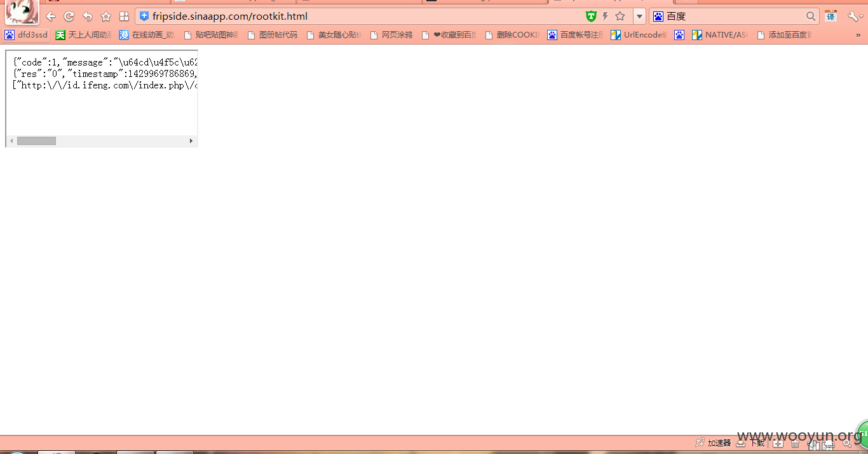Viewport: 868px width, 454px height.
Task: Click the undo closed-tab arrow icon
Action: tap(88, 17)
